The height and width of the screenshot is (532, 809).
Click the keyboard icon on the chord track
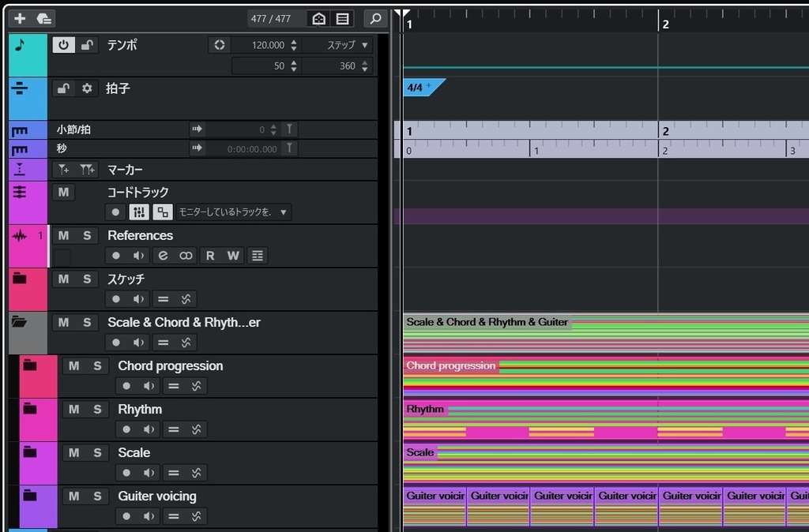[139, 212]
